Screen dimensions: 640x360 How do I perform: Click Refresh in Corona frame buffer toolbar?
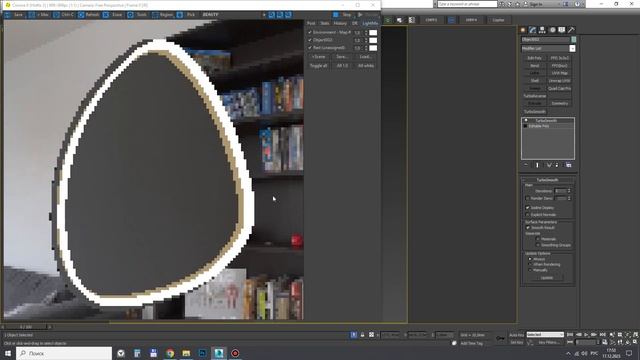coord(89,15)
